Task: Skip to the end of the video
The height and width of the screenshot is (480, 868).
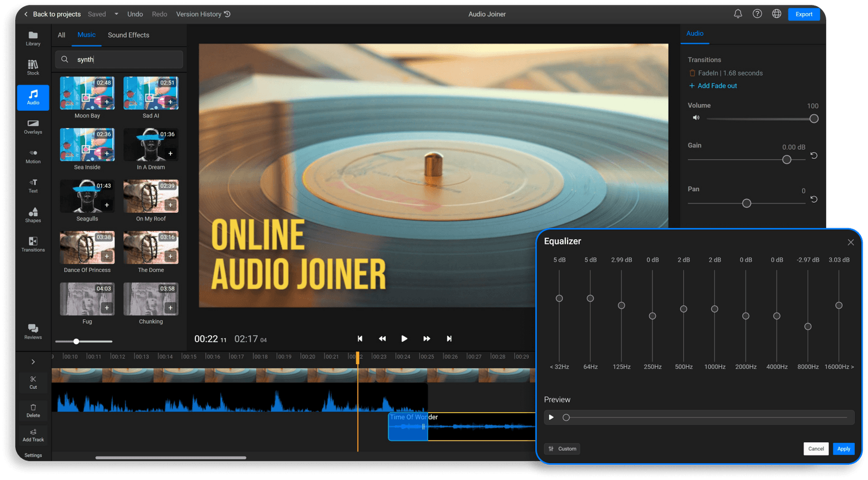Action: click(449, 338)
